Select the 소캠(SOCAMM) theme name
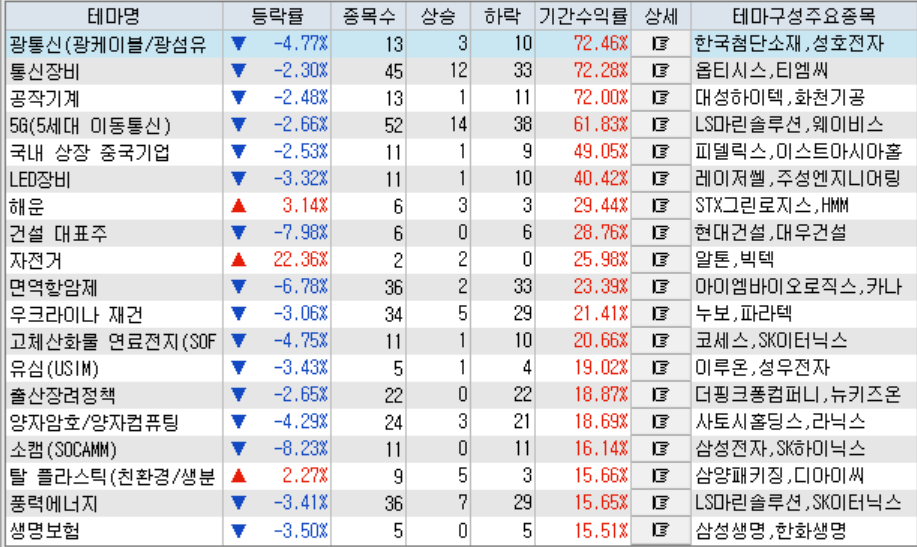The image size is (917, 547). [x=63, y=450]
